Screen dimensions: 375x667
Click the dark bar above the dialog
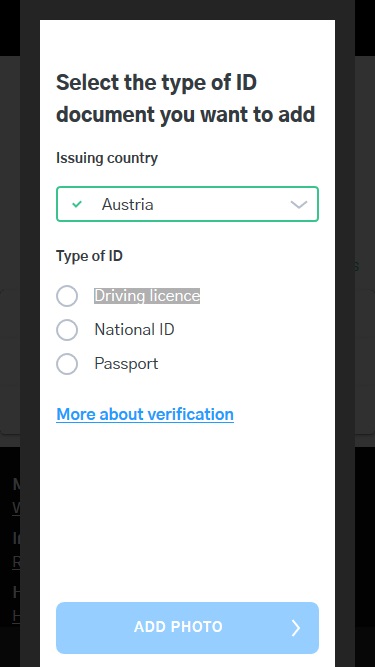188,9
